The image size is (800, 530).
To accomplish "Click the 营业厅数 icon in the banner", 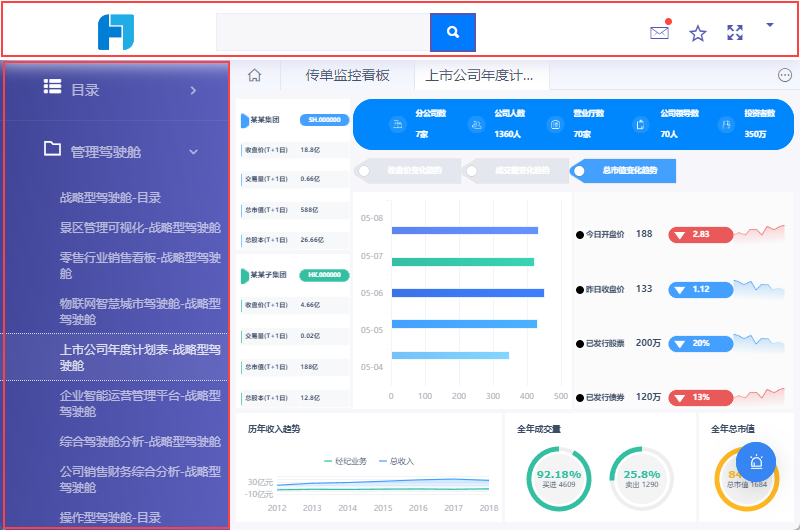I will point(555,124).
